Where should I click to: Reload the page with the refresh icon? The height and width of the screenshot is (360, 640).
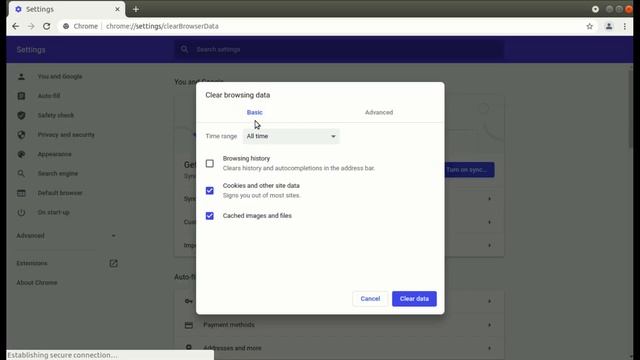[47, 26]
